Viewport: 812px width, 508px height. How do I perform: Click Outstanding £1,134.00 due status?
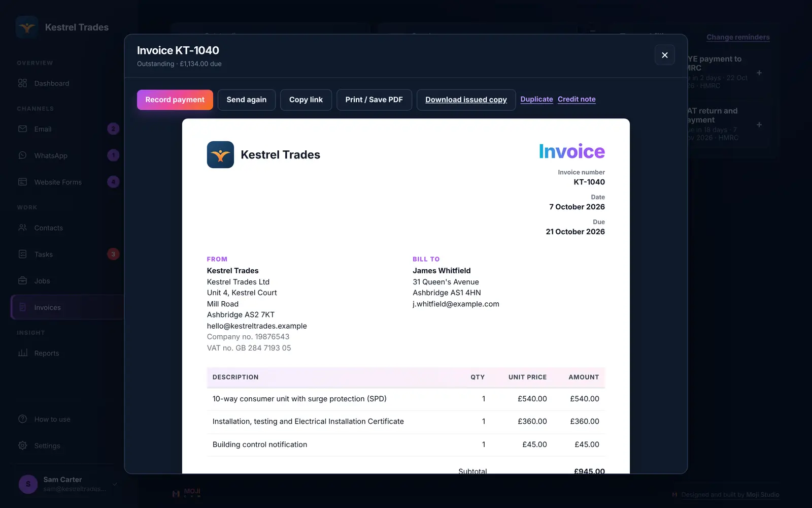tap(179, 64)
